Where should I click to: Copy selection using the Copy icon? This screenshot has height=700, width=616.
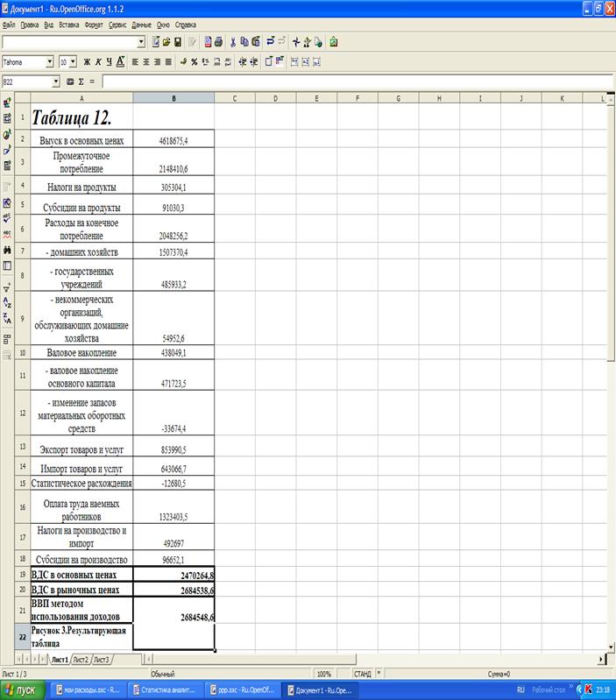244,42
